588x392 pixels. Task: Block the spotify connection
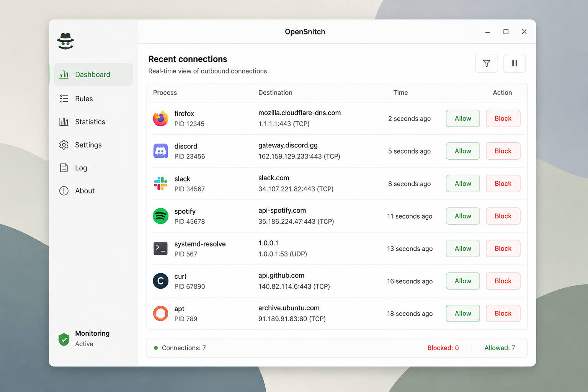click(x=503, y=216)
